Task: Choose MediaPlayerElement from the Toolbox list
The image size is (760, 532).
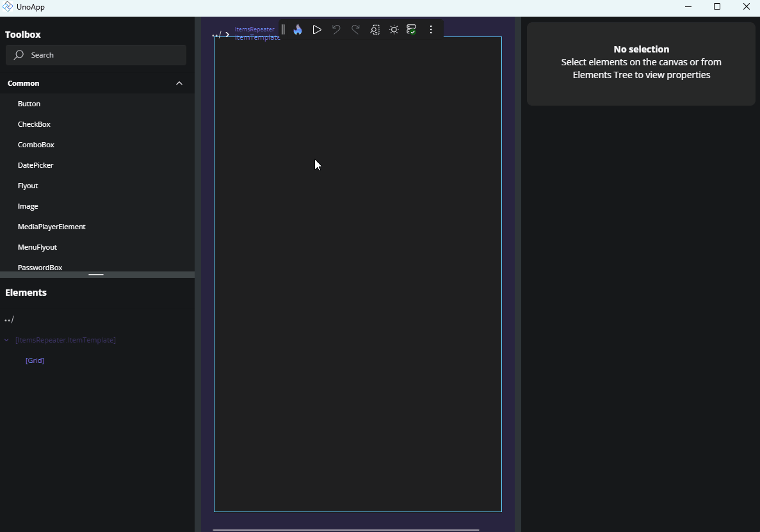Action: [x=51, y=226]
